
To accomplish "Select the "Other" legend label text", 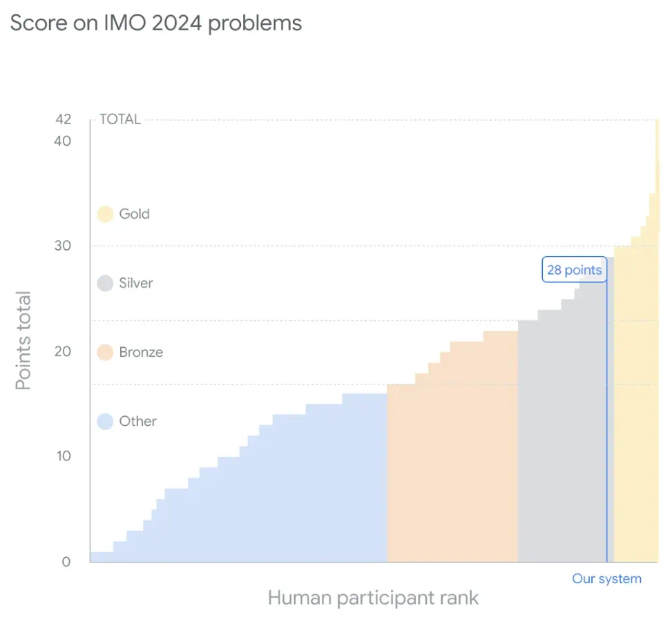I will (138, 421).
